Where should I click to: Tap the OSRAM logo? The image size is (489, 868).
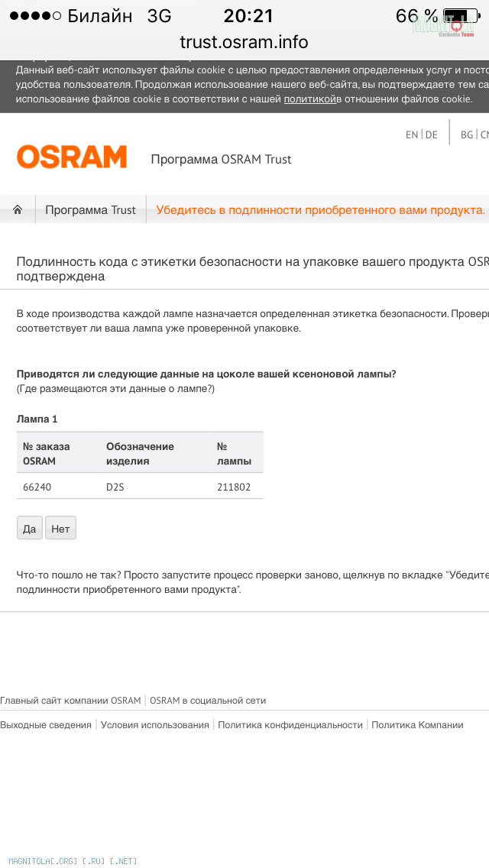coord(72,157)
